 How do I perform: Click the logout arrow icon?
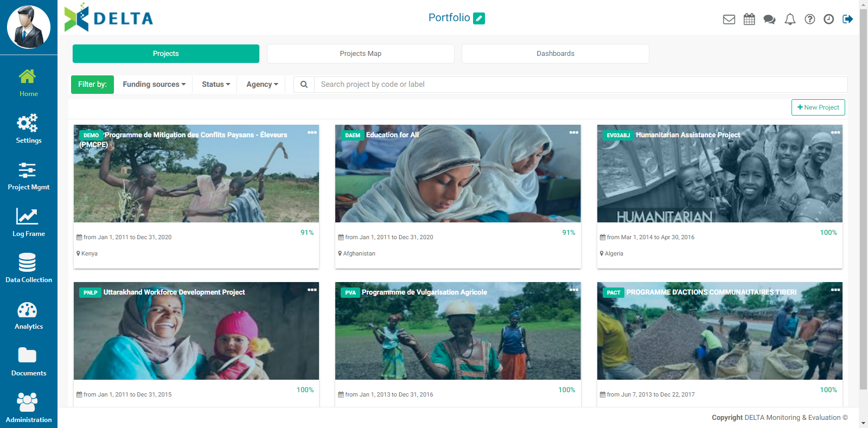pyautogui.click(x=848, y=20)
